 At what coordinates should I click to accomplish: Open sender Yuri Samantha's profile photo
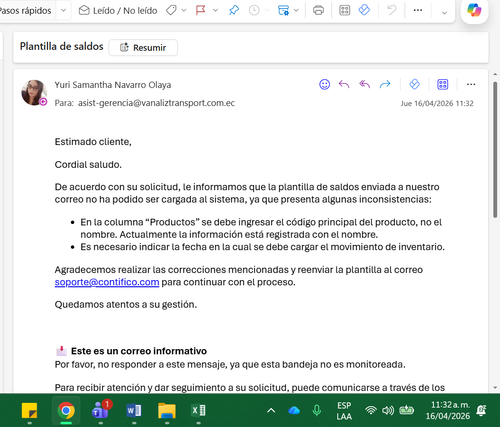pyautogui.click(x=34, y=93)
